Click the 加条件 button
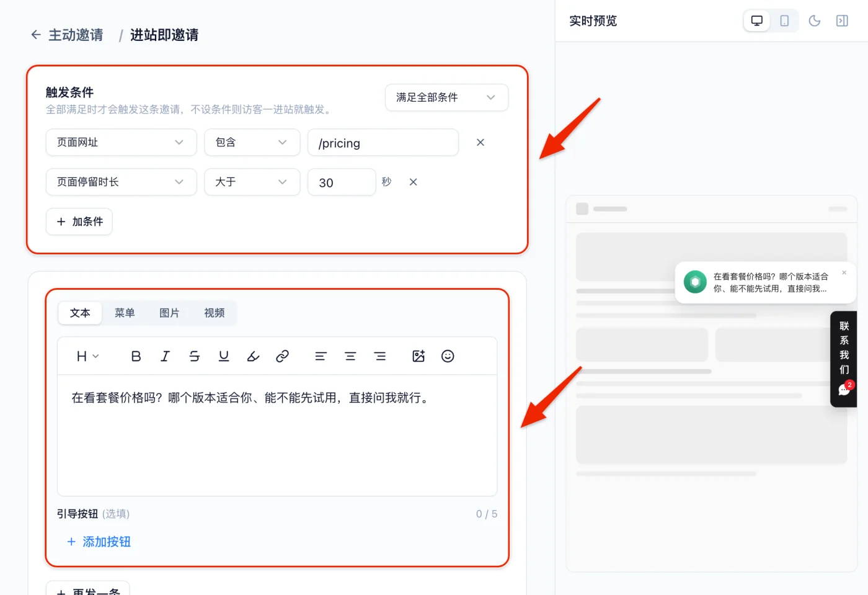868x595 pixels. (79, 221)
